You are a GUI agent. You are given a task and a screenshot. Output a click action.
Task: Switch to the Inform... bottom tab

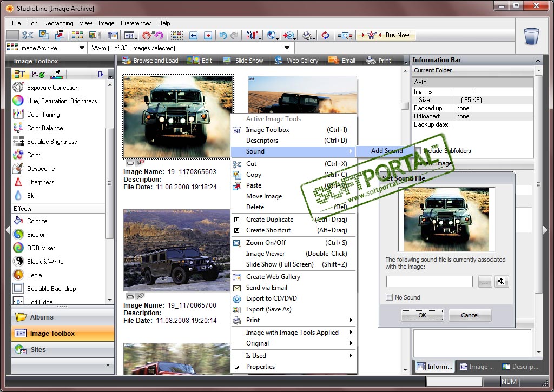[434, 367]
